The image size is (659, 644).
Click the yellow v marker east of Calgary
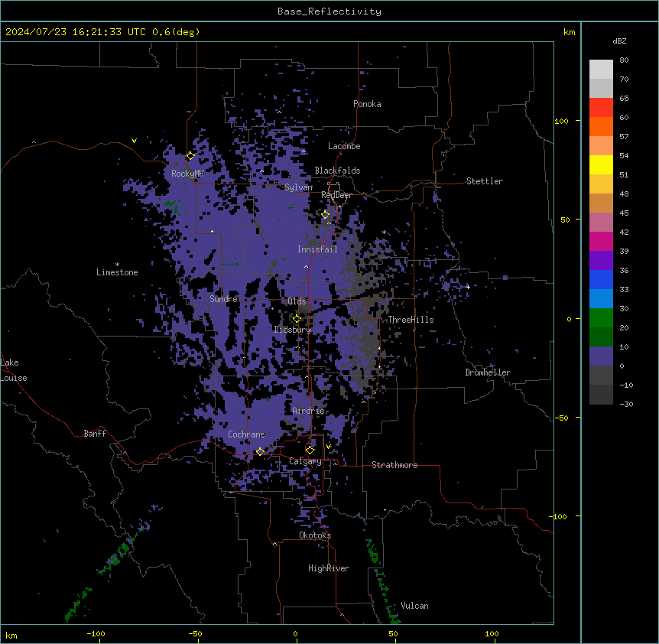pos(328,447)
